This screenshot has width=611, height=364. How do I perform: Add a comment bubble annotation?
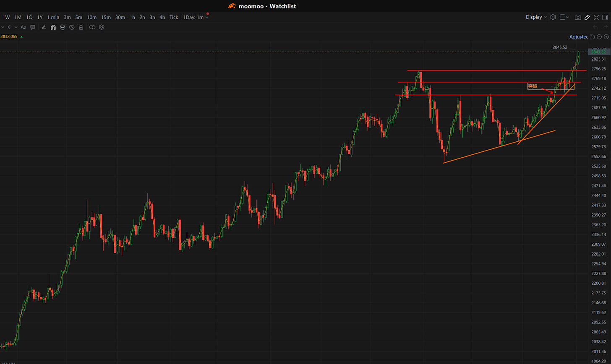coord(33,27)
